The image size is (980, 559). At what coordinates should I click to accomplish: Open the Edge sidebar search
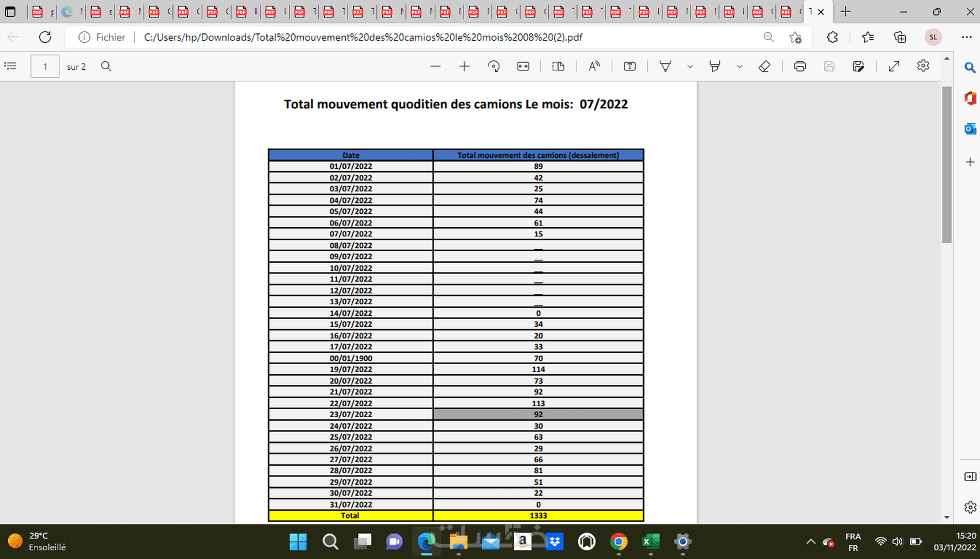point(970,67)
